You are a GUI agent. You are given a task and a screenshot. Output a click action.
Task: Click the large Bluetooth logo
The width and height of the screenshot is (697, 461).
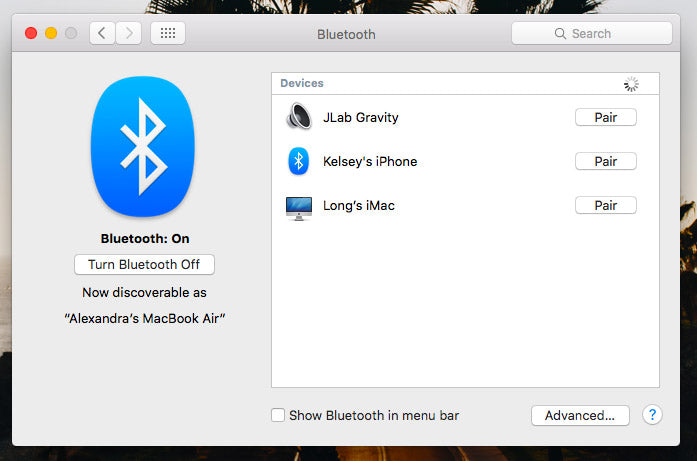click(x=143, y=147)
